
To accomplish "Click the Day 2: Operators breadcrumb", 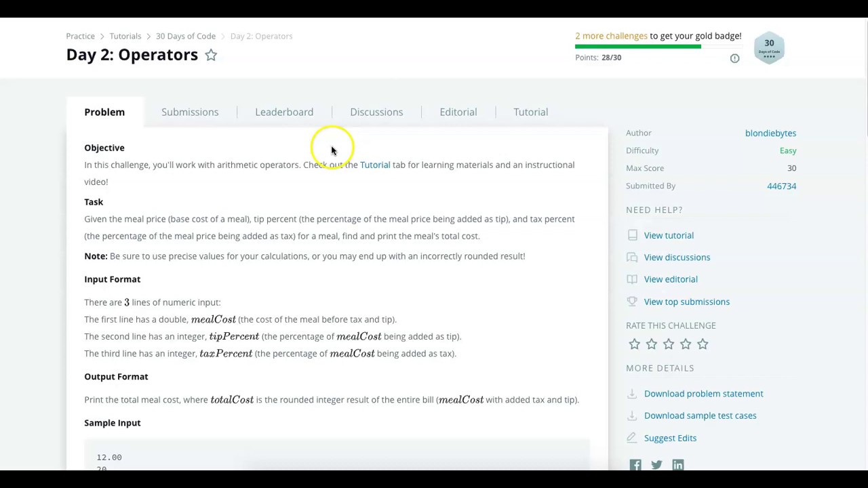I will click(261, 36).
